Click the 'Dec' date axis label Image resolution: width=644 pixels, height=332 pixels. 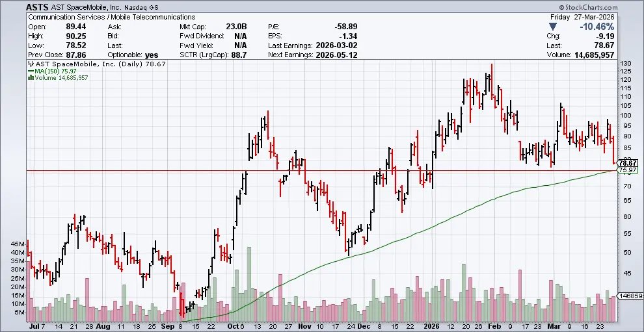point(364,327)
